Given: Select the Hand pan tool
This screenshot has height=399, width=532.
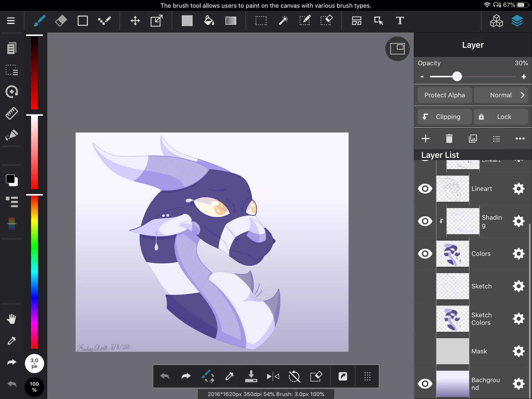Looking at the screenshot, I should (x=12, y=319).
